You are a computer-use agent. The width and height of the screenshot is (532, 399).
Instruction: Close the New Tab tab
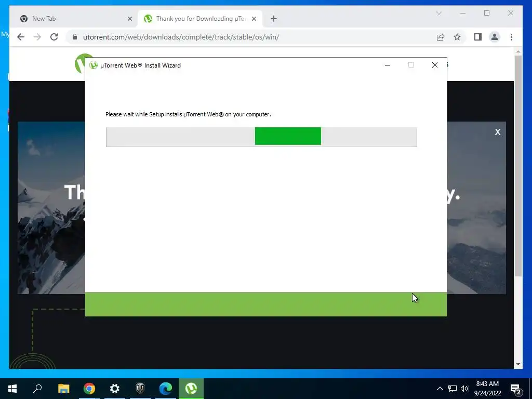(129, 19)
